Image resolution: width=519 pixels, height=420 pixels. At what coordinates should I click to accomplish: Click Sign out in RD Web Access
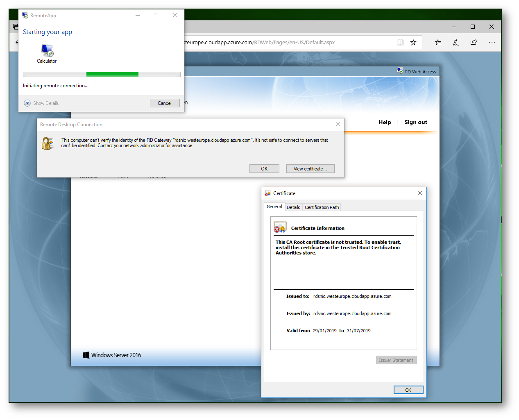point(416,122)
